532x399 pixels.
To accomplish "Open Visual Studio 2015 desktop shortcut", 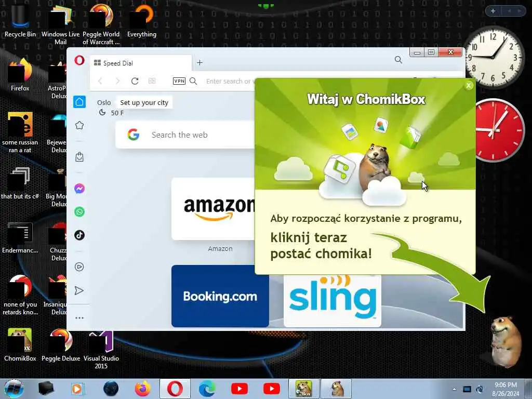I will [101, 350].
